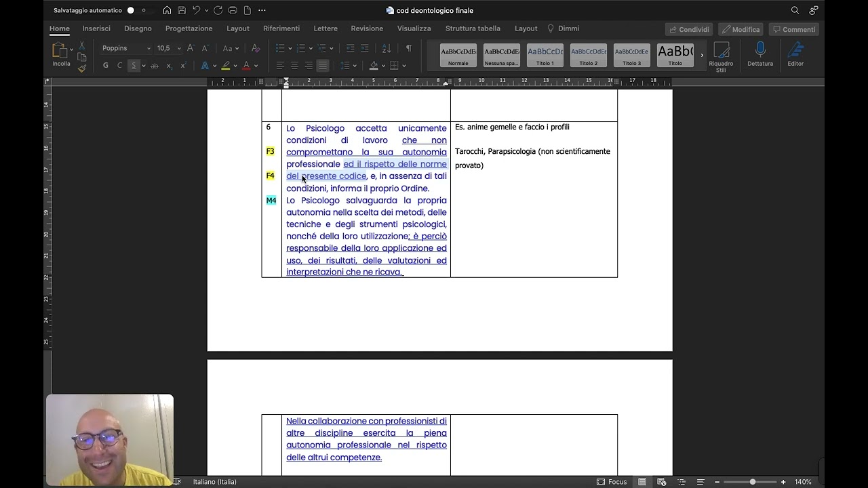Click the decrease indent icon

pos(350,48)
